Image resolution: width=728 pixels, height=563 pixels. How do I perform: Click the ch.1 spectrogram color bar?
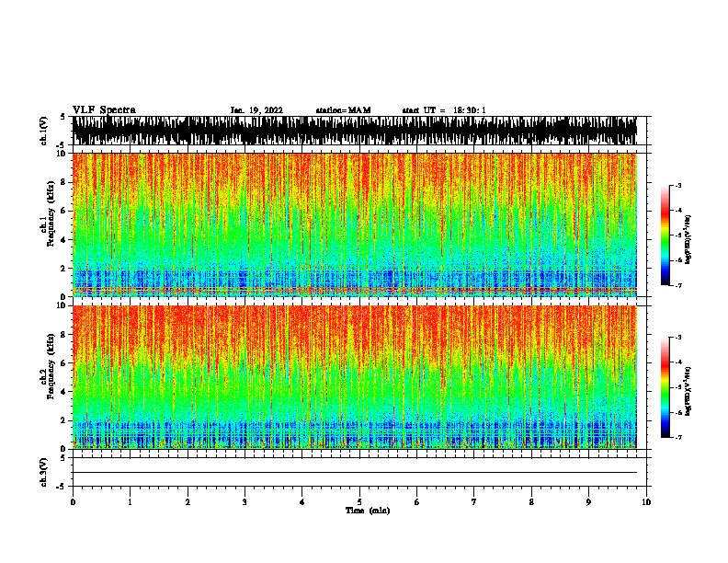coord(665,236)
